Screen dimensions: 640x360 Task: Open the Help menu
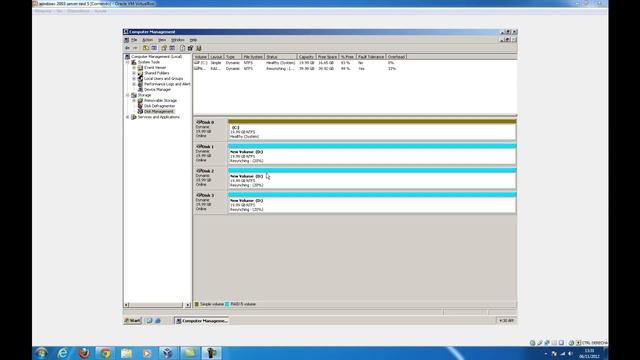[193, 40]
